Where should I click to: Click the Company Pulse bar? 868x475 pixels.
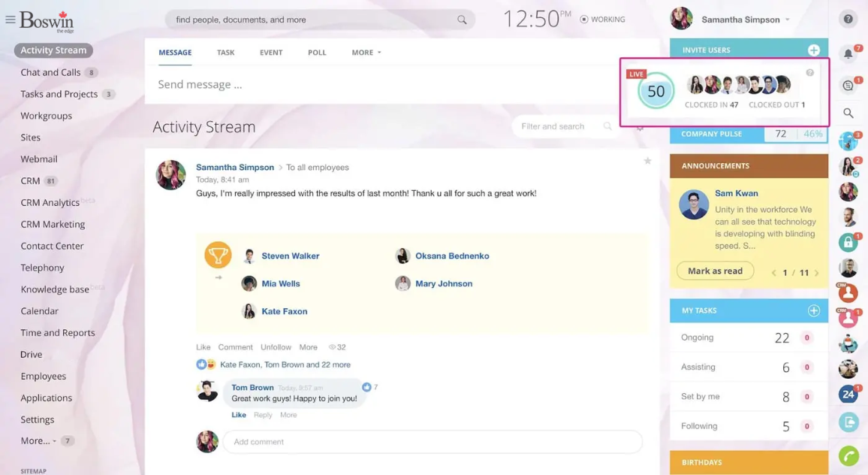click(x=749, y=134)
